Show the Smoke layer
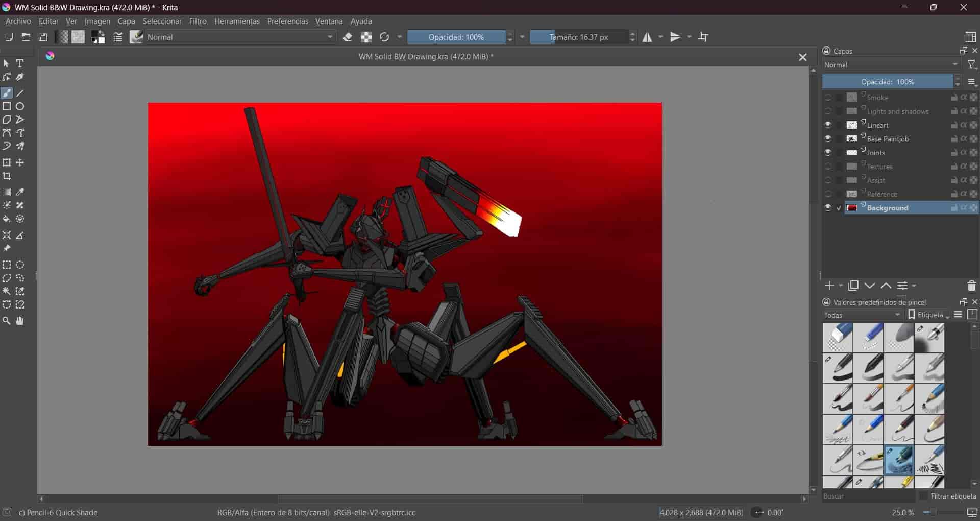980x521 pixels. point(828,98)
